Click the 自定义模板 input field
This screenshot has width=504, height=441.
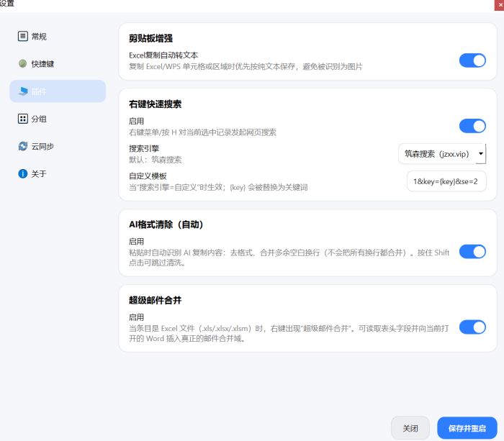[446, 181]
